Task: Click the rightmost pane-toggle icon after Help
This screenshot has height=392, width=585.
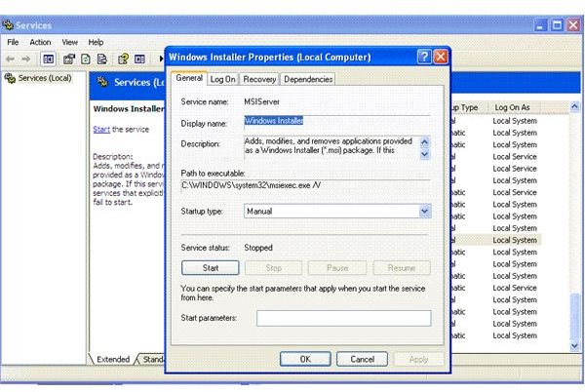Action: [139, 59]
